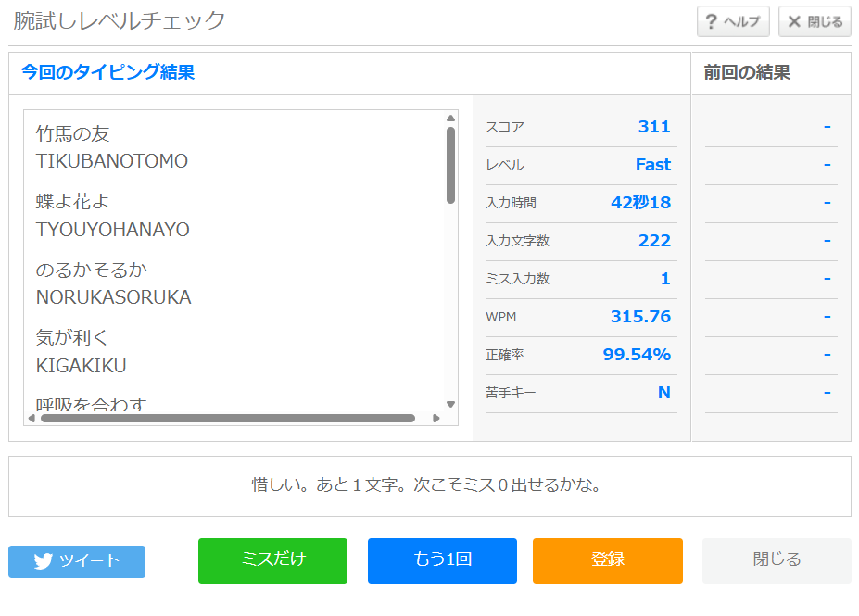Select the romaji TYOUYOHANAYO
Image resolution: width=859 pixels, height=616 pixels.
click(x=112, y=230)
